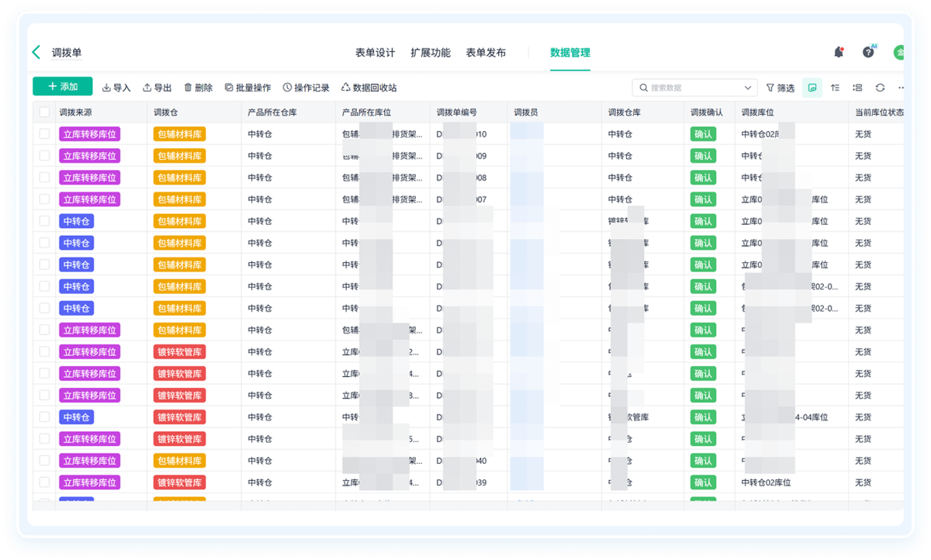Open the more options ellipsis
The height and width of the screenshot is (560, 931).
tap(901, 88)
